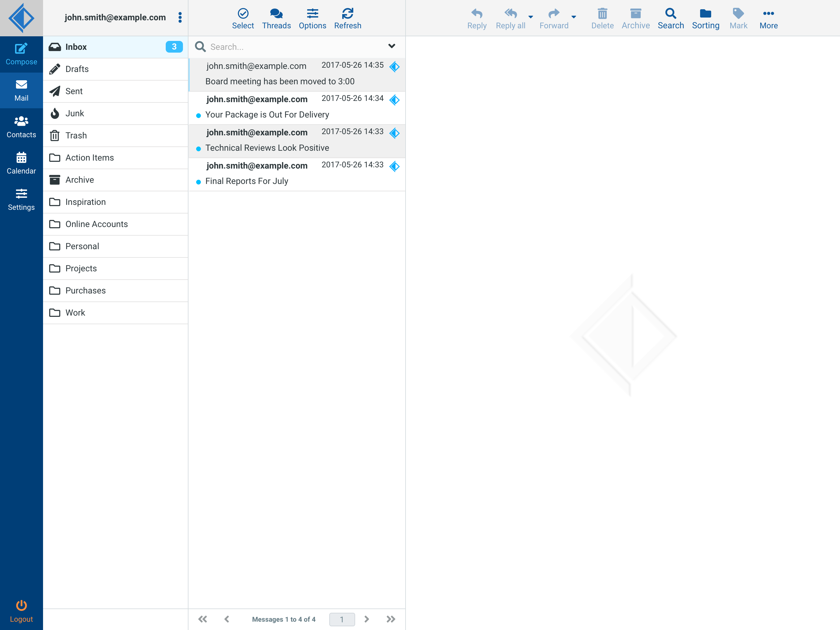This screenshot has width=840, height=630.
Task: Click the Select checkmark icon
Action: point(243,14)
